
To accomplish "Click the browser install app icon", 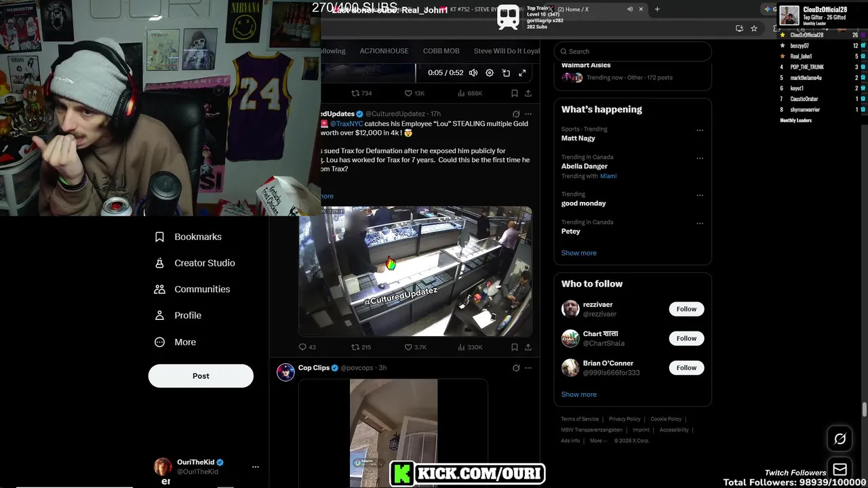I will point(739,28).
